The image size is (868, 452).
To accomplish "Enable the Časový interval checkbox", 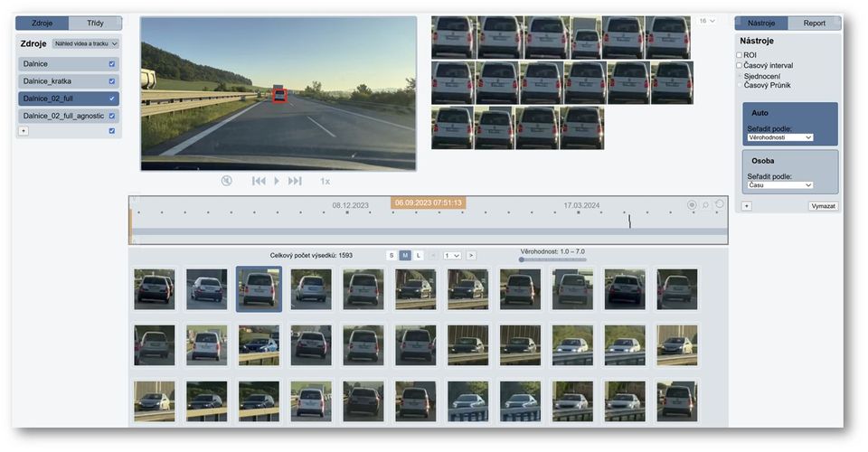I will click(x=739, y=65).
